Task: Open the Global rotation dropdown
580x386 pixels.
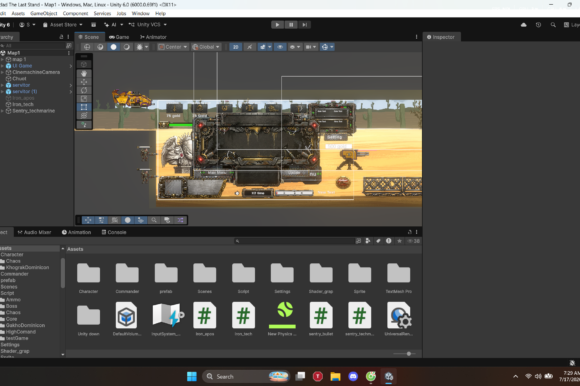Action: 206,47
